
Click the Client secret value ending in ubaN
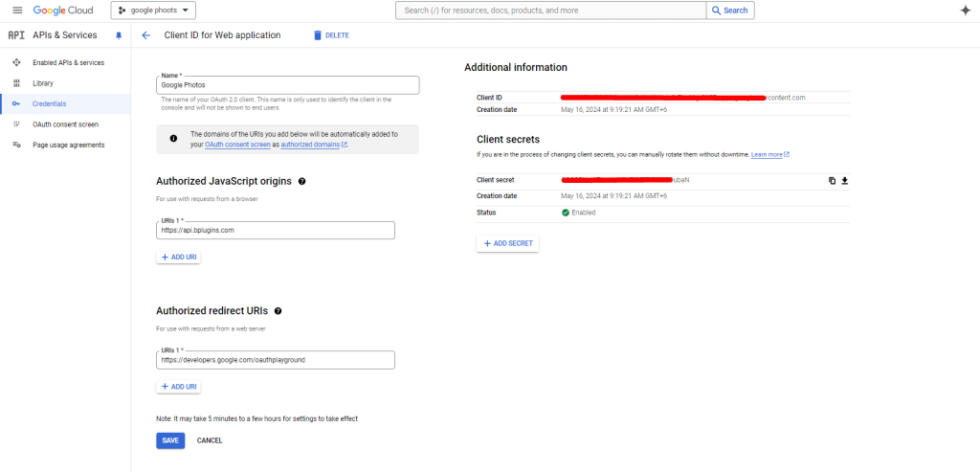pyautogui.click(x=625, y=180)
